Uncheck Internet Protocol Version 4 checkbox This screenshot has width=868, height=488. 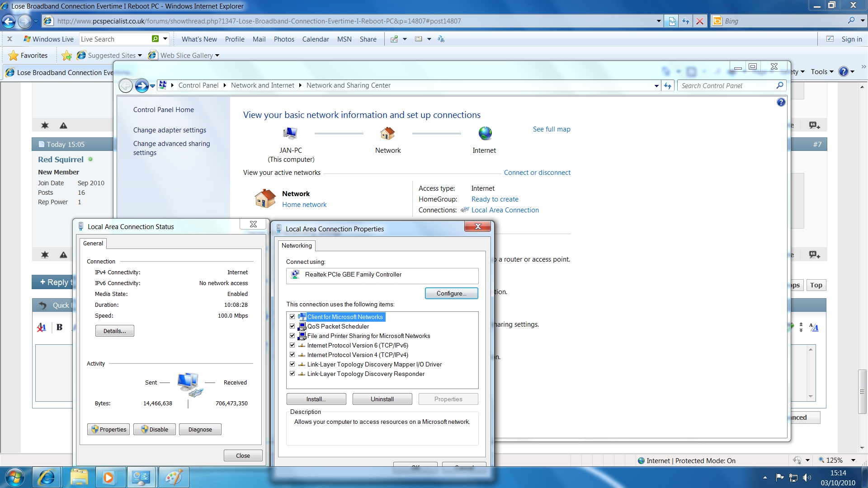click(x=292, y=355)
